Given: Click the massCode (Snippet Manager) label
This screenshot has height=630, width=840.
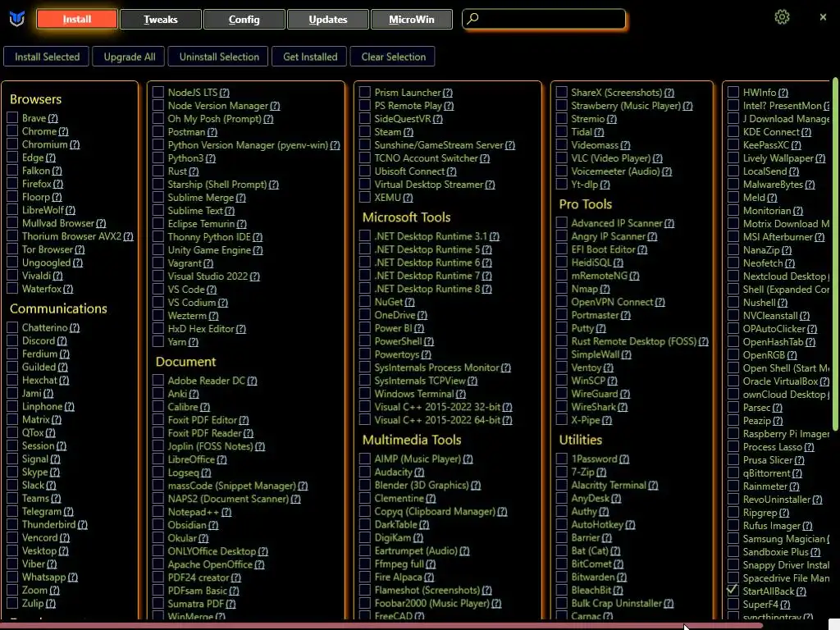Looking at the screenshot, I should coord(231,486).
